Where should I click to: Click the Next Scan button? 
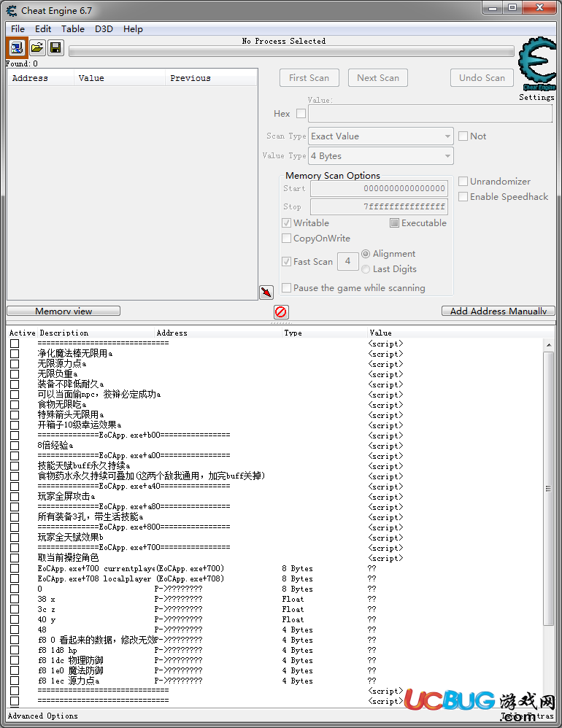(x=378, y=77)
